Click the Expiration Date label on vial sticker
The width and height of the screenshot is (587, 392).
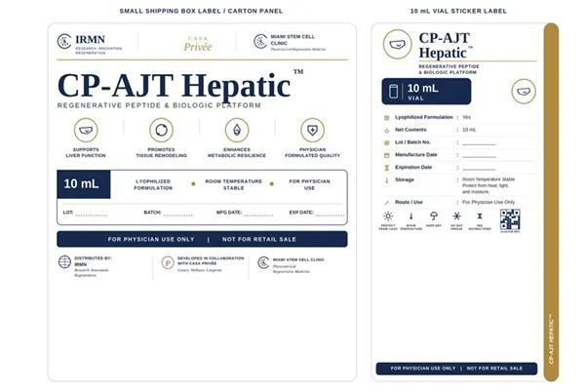click(413, 168)
